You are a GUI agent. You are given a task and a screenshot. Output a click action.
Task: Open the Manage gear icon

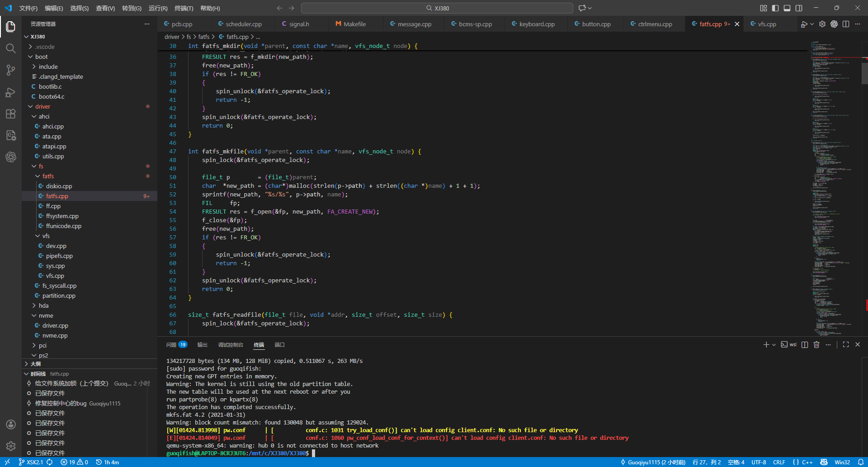coord(11,446)
